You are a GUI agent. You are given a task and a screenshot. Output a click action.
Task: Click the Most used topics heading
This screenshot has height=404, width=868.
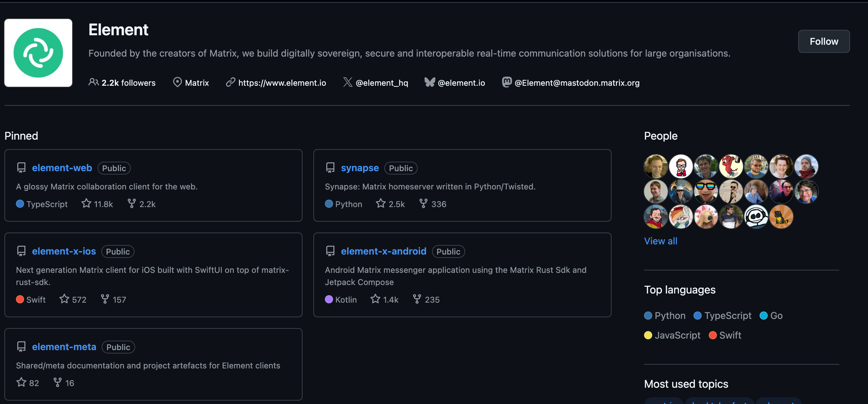click(x=686, y=384)
